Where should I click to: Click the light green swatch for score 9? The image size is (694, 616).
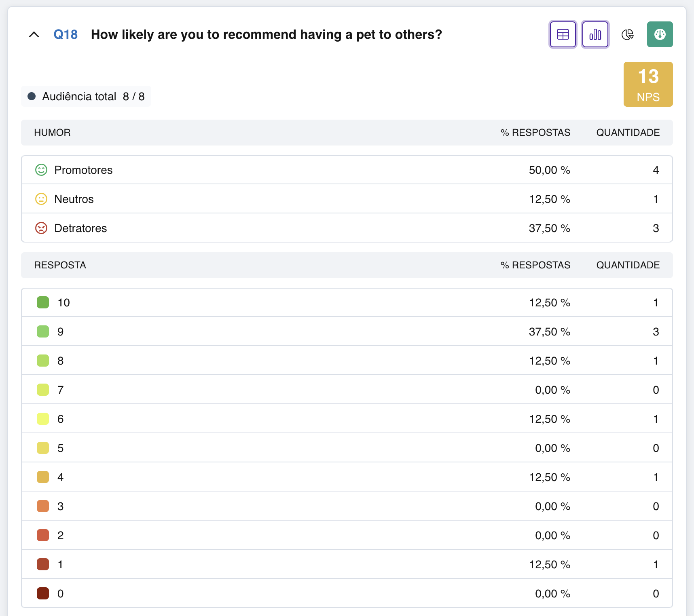pyautogui.click(x=43, y=331)
